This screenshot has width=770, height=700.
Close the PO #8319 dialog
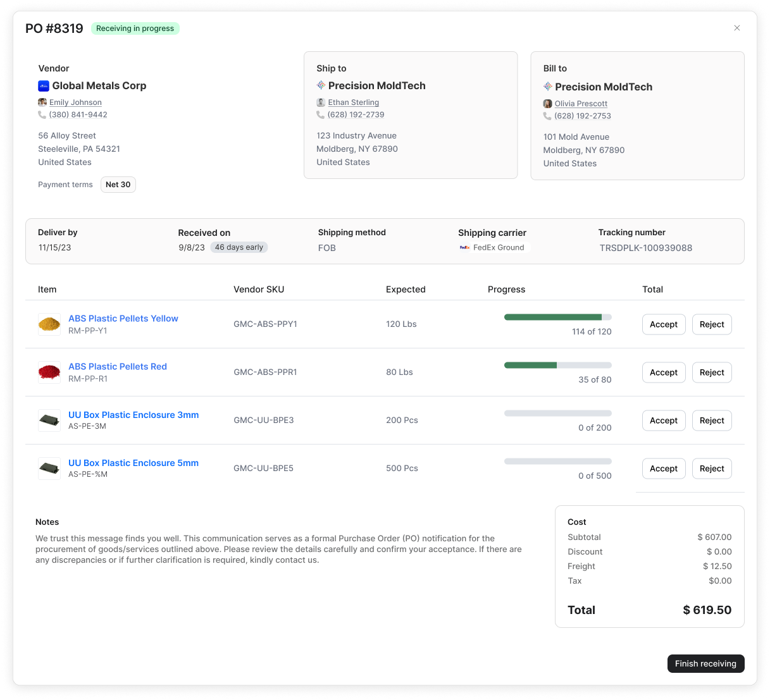click(736, 28)
